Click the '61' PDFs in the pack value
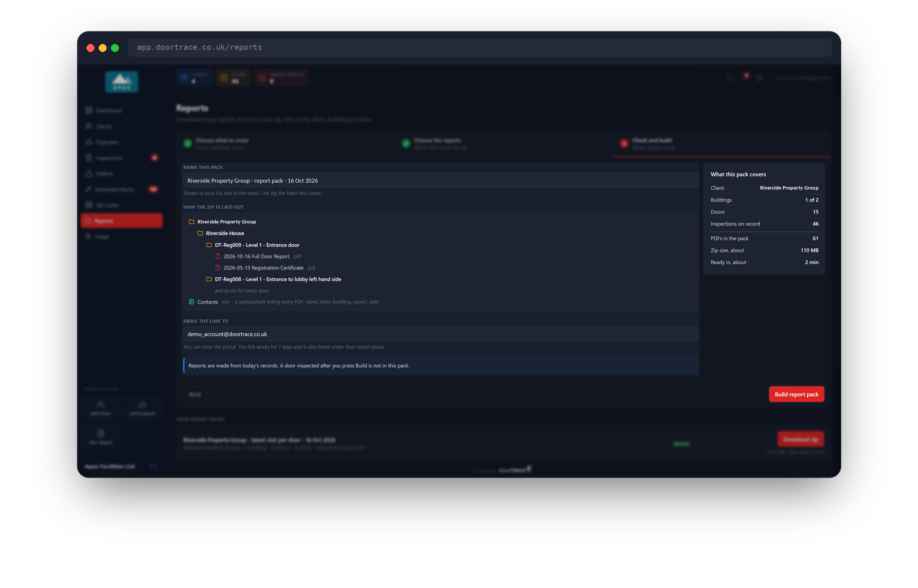The height and width of the screenshot is (588, 918). click(x=815, y=238)
